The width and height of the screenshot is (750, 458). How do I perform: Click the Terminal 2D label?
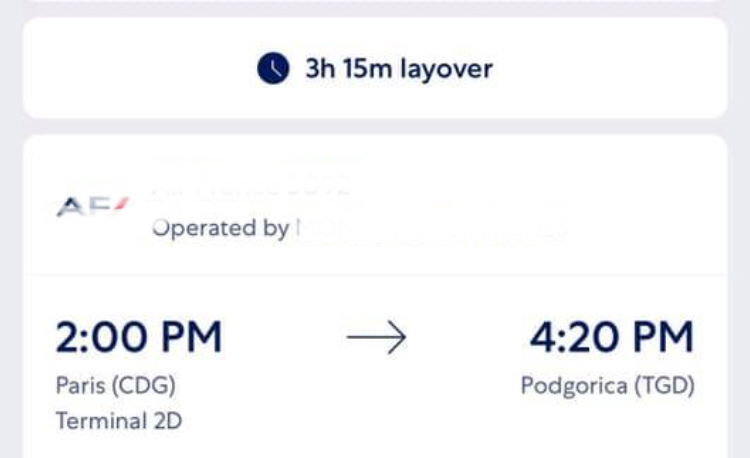coord(119,421)
